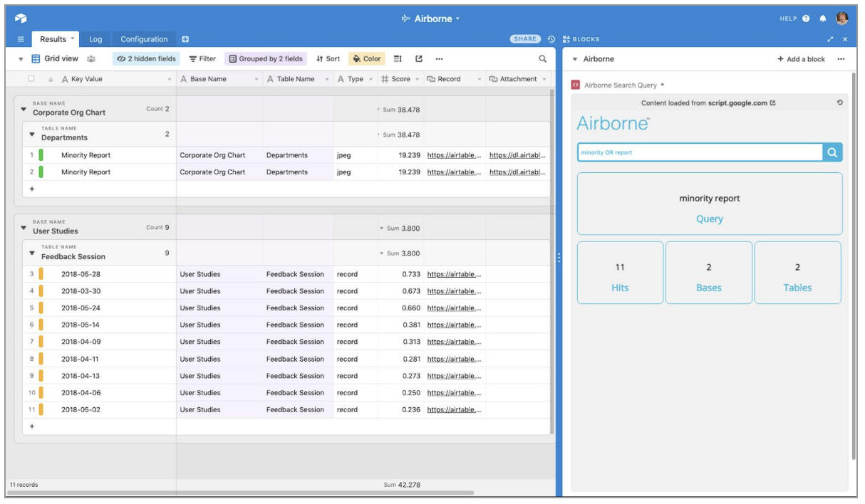Collapse the Airborne dashboard arrow
This screenshot has height=504, width=865.
[x=576, y=59]
